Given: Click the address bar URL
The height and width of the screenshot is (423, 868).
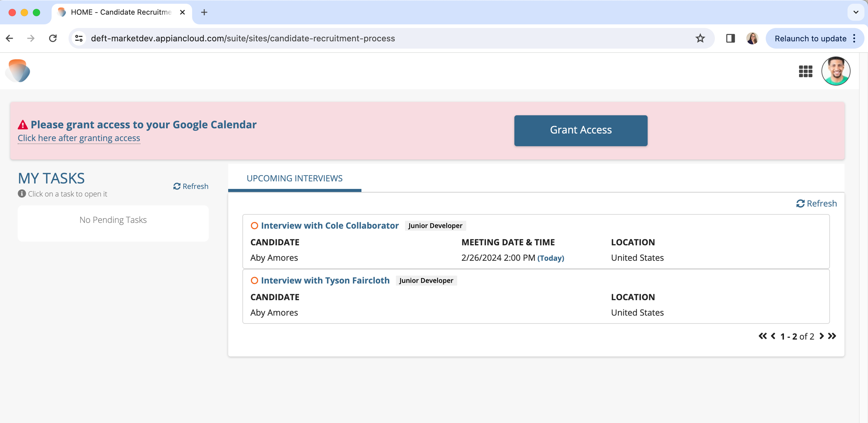Looking at the screenshot, I should (243, 38).
